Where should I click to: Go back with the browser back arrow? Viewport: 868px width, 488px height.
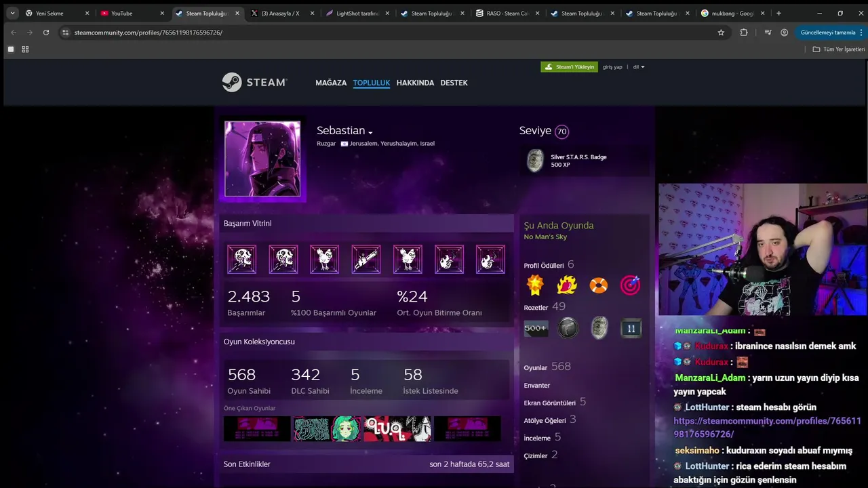click(x=13, y=33)
